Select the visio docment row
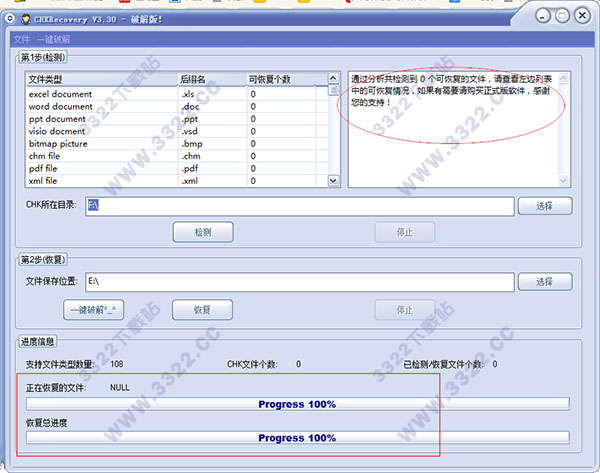 pos(177,131)
